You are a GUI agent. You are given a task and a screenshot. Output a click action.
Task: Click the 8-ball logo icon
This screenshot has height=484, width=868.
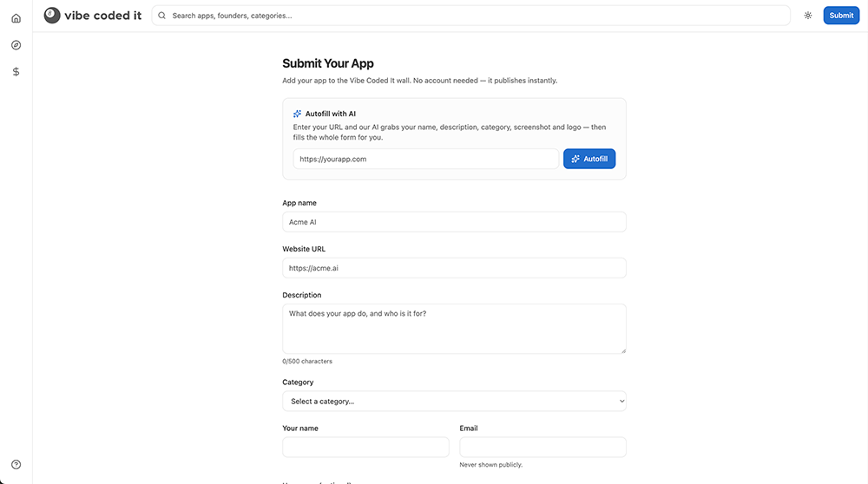tap(52, 16)
